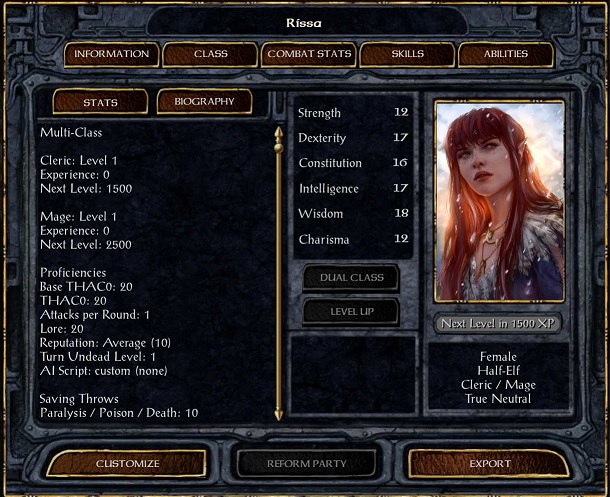Click the Reform Party button
Image resolution: width=610 pixels, height=497 pixels.
(306, 464)
